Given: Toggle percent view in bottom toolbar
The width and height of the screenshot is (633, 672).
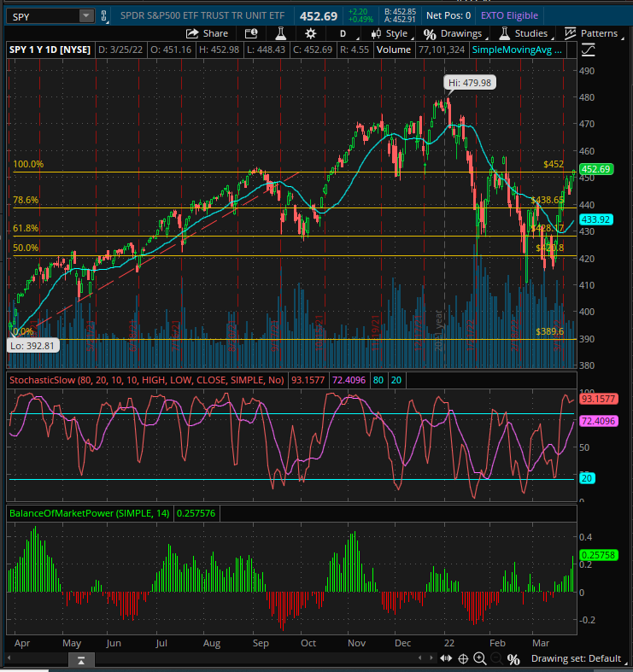Looking at the screenshot, I should 513,658.
